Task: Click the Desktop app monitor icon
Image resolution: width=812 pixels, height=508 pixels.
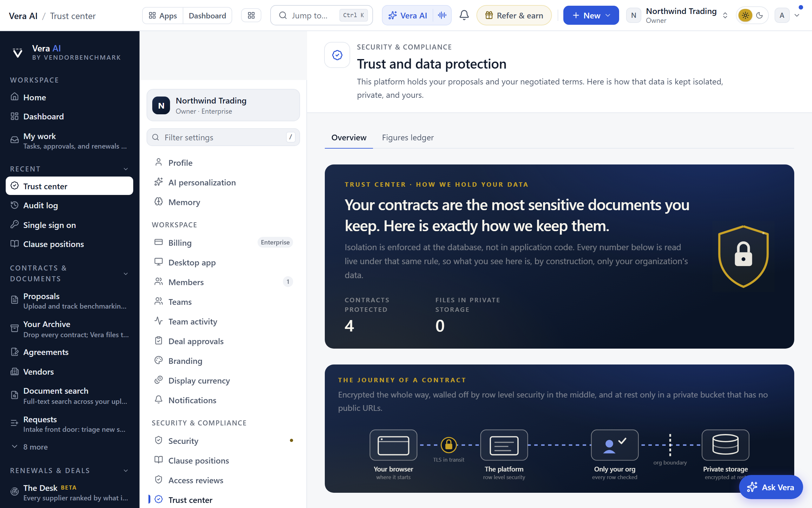Action: 158,262
